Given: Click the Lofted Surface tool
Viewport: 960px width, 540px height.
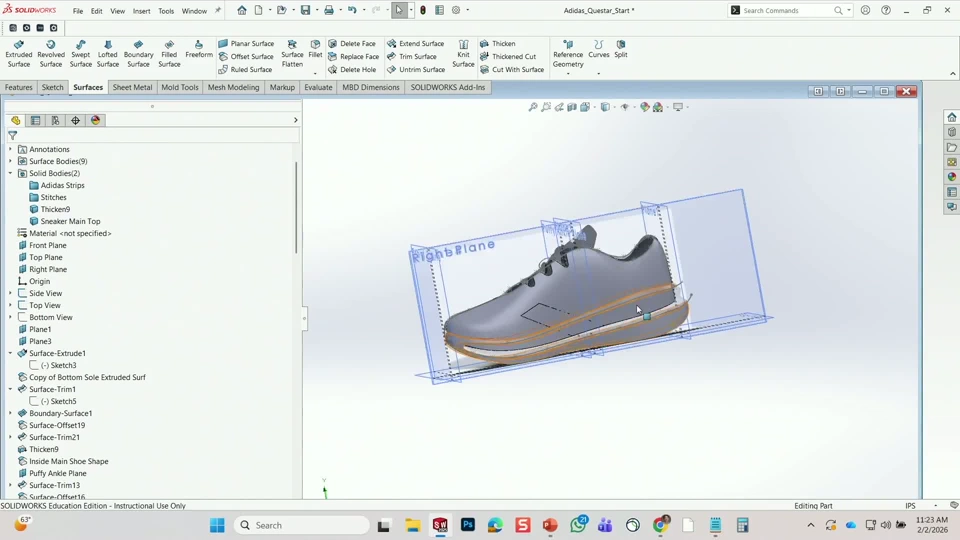Looking at the screenshot, I should (x=108, y=54).
